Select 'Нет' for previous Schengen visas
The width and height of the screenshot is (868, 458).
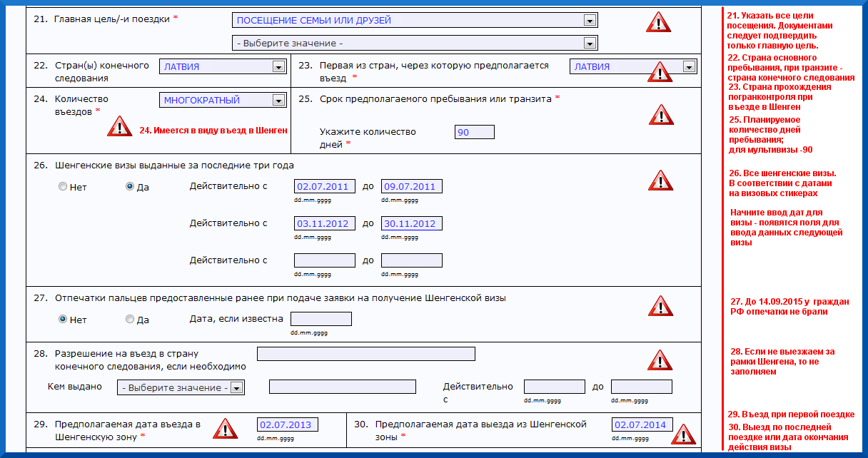pyautogui.click(x=63, y=187)
